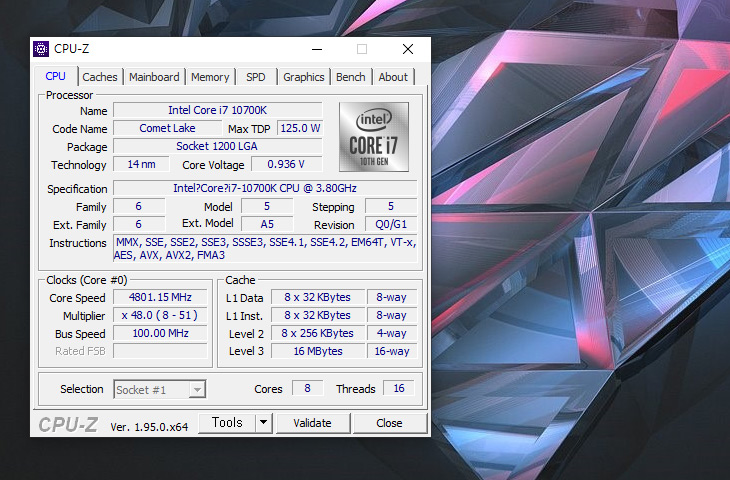Close the CPU-Z window with the X
Screen dimensions: 730x480
pos(408,49)
